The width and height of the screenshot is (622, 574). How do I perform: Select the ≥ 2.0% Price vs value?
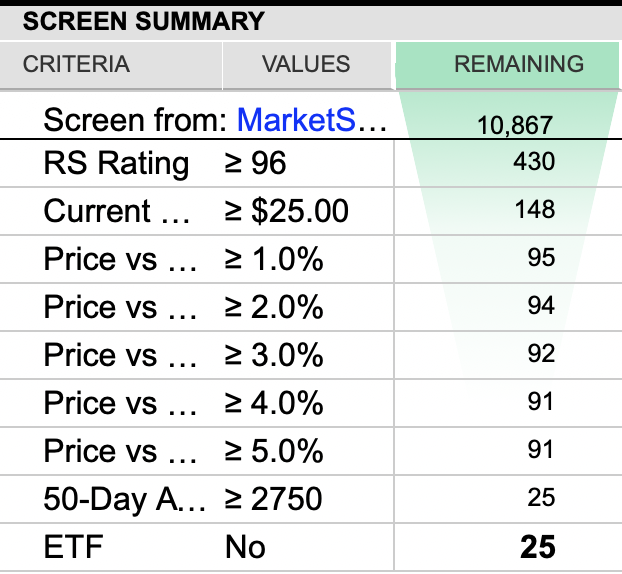(x=274, y=307)
